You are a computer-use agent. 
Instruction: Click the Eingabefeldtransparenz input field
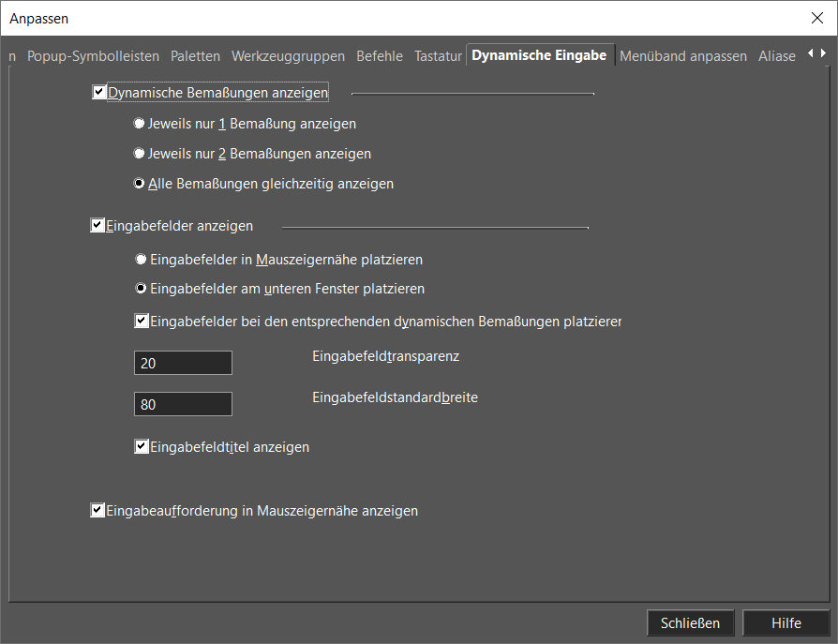[183, 363]
